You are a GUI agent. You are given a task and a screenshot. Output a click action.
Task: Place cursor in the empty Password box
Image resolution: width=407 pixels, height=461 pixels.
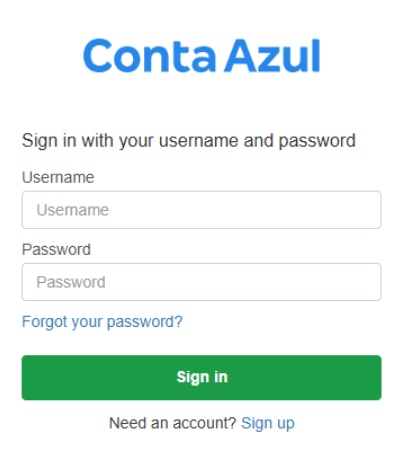tap(202, 282)
